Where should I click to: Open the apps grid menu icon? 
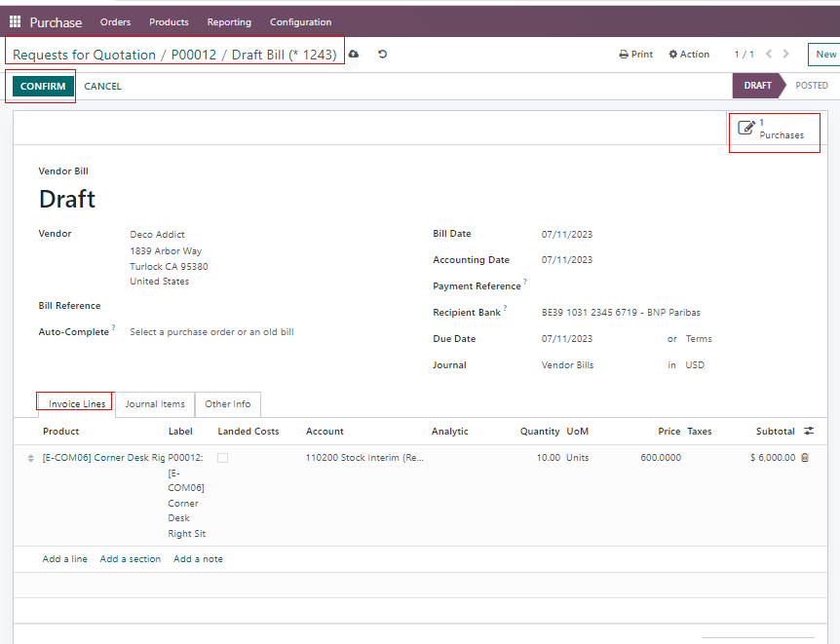tap(15, 21)
